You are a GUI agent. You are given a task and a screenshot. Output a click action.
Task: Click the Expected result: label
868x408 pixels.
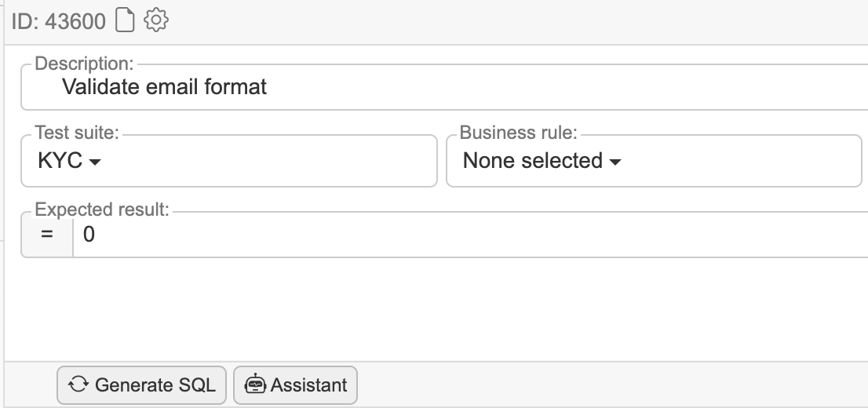click(x=102, y=209)
